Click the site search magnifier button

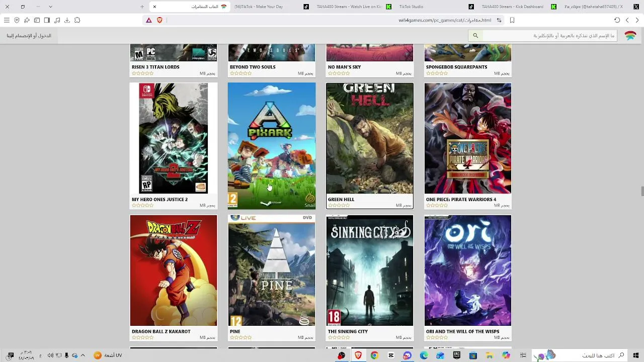(x=475, y=36)
